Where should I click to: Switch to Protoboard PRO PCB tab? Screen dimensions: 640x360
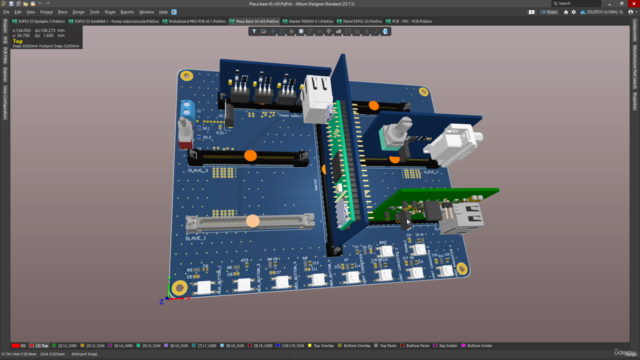(194, 21)
